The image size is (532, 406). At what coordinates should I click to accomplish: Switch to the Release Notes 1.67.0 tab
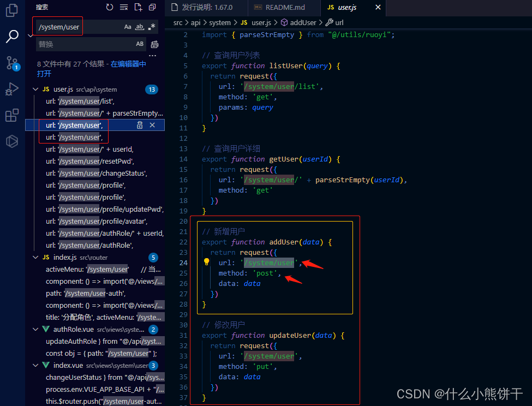(x=206, y=8)
